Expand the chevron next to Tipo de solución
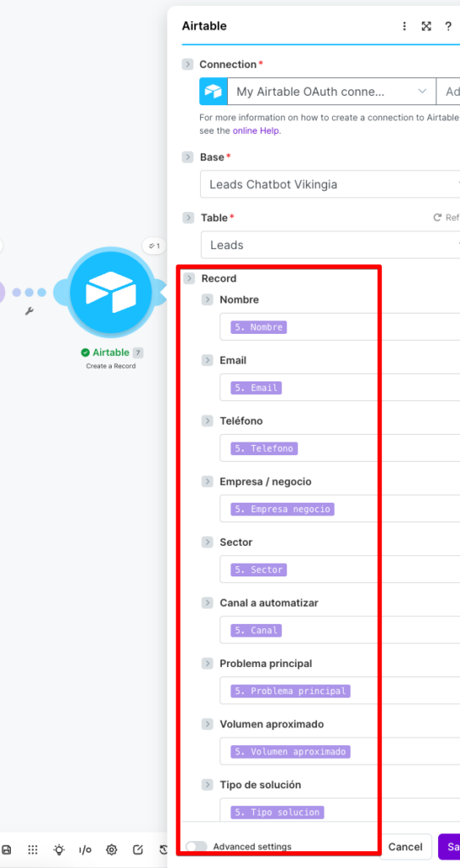This screenshot has height=868, width=460. click(x=208, y=784)
